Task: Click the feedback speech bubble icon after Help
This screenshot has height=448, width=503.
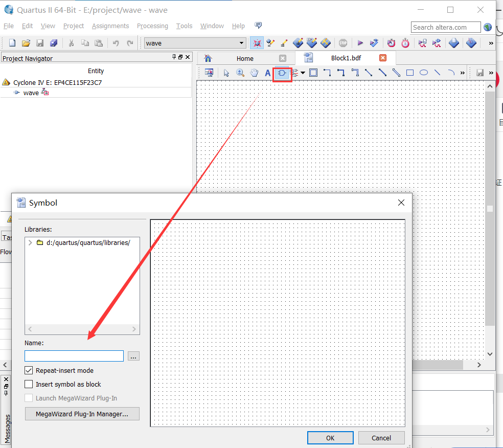Action: point(258,26)
